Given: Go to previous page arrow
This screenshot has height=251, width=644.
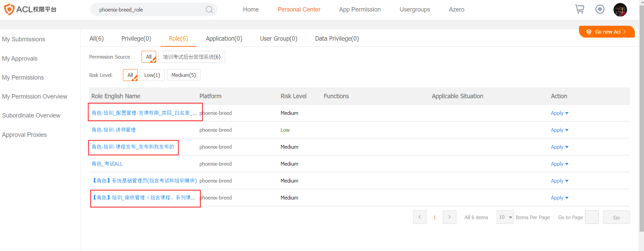Looking at the screenshot, I should [x=420, y=217].
